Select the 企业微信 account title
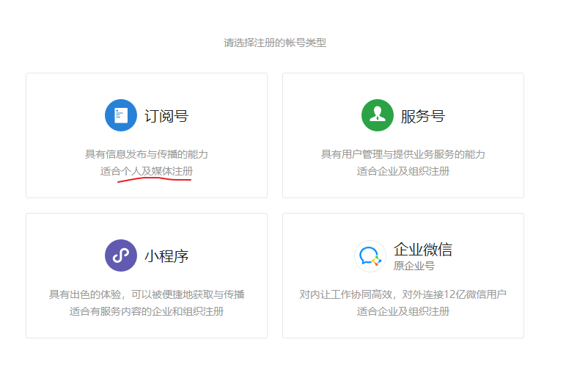 [x=422, y=250]
